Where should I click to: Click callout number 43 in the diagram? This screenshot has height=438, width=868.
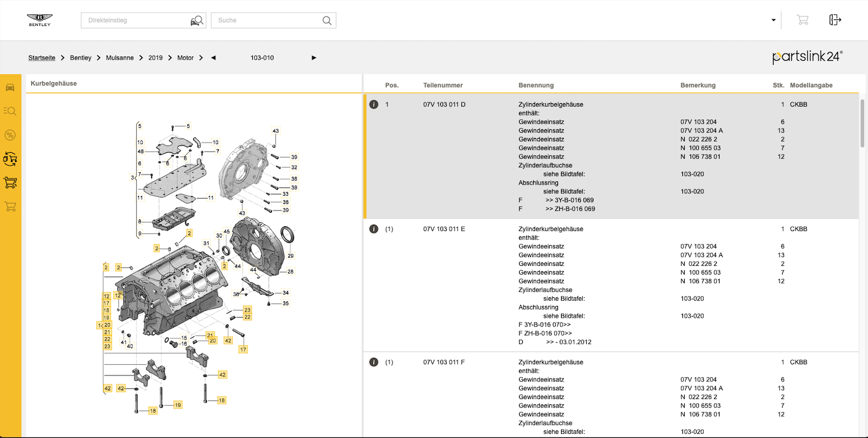(275, 131)
